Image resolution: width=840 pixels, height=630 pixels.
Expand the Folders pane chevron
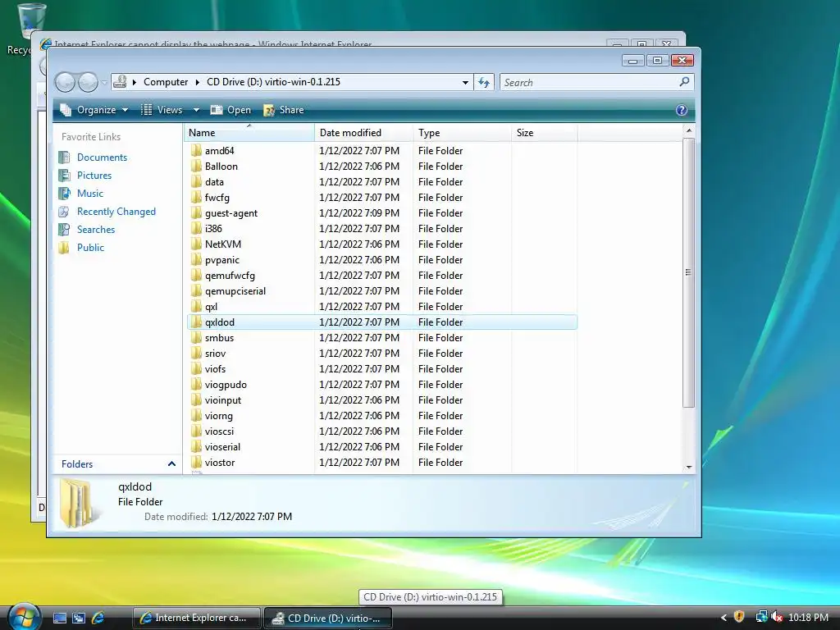(x=171, y=464)
